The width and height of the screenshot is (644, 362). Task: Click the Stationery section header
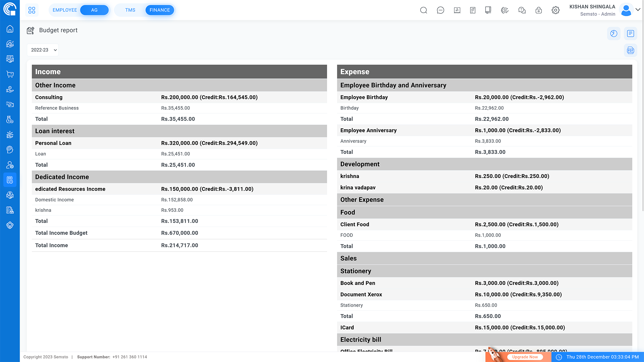485,271
